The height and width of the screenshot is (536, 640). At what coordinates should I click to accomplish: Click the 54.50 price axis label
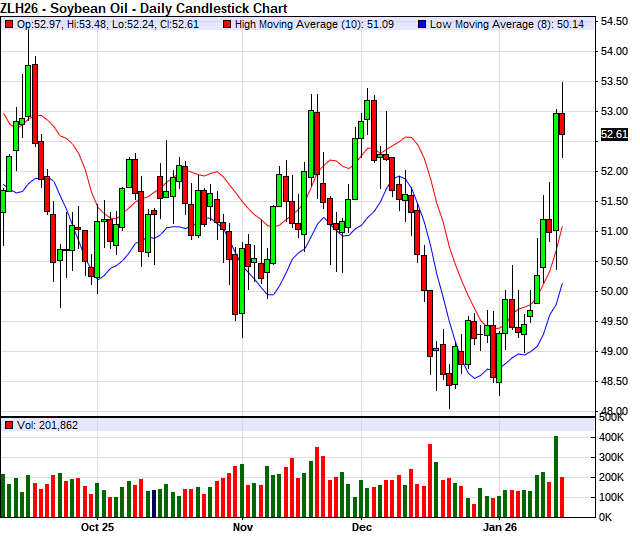[x=614, y=20]
